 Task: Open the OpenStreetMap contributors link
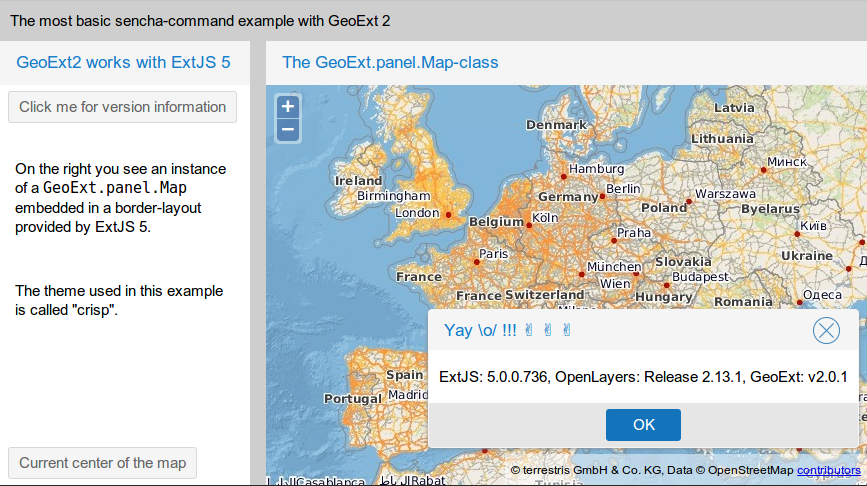coord(828,470)
